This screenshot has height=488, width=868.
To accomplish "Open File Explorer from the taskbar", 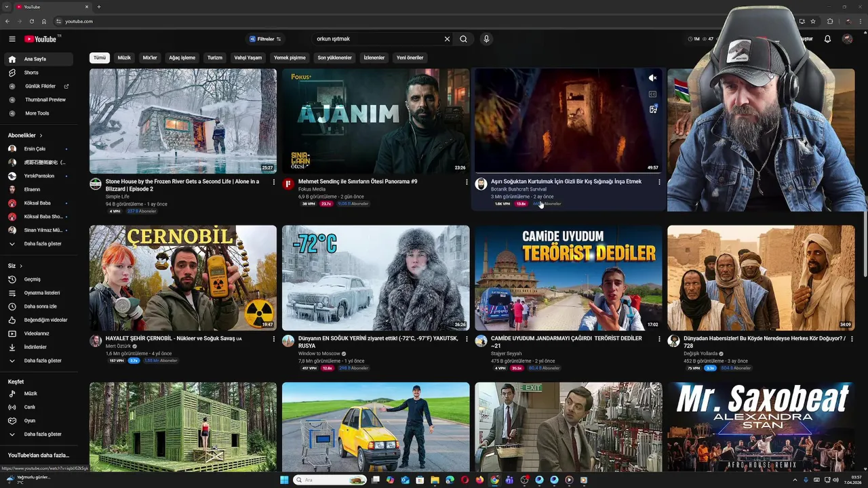I will click(x=435, y=480).
